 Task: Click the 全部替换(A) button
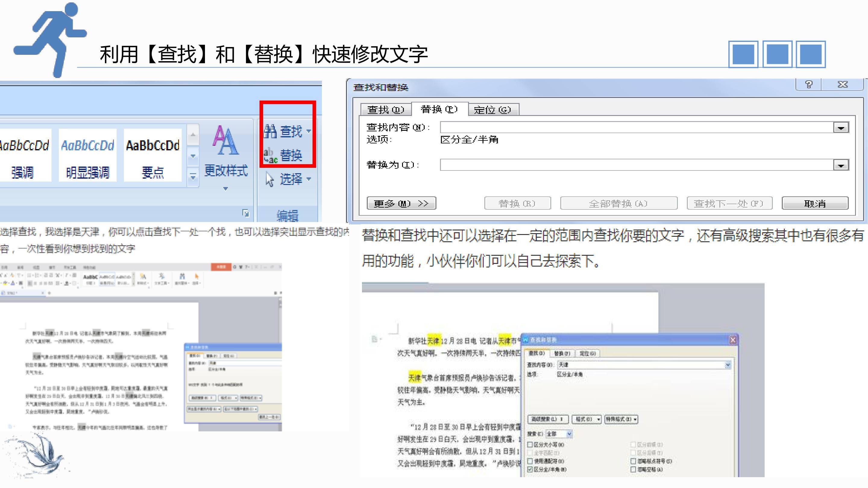click(x=619, y=203)
